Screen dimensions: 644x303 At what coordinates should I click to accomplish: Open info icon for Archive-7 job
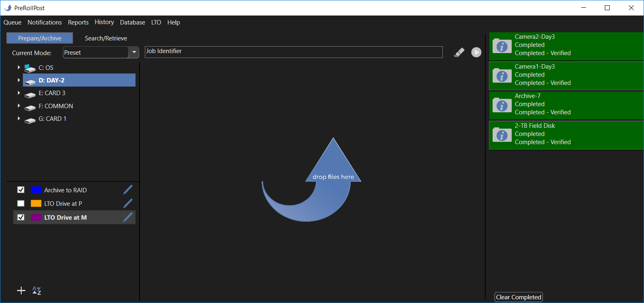click(502, 105)
